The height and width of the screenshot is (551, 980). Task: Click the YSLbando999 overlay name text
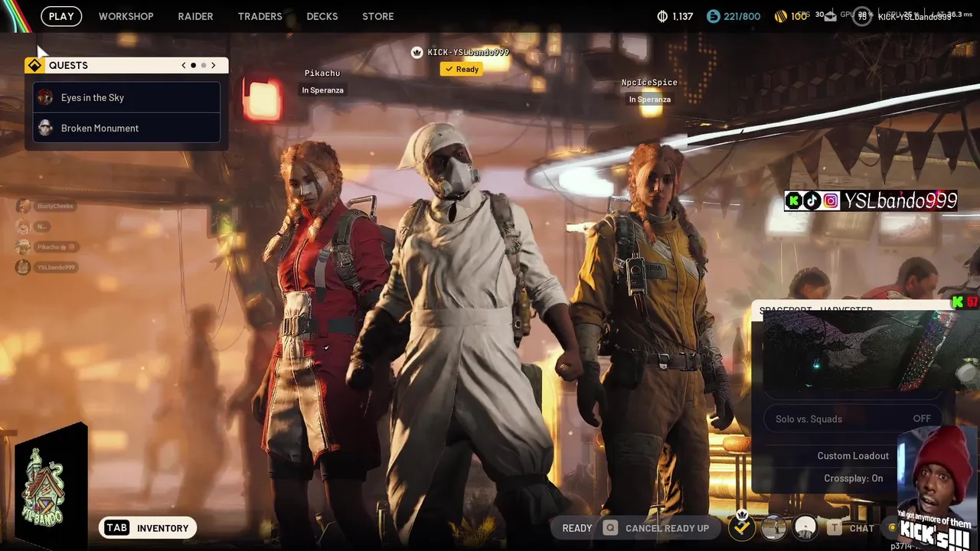900,201
